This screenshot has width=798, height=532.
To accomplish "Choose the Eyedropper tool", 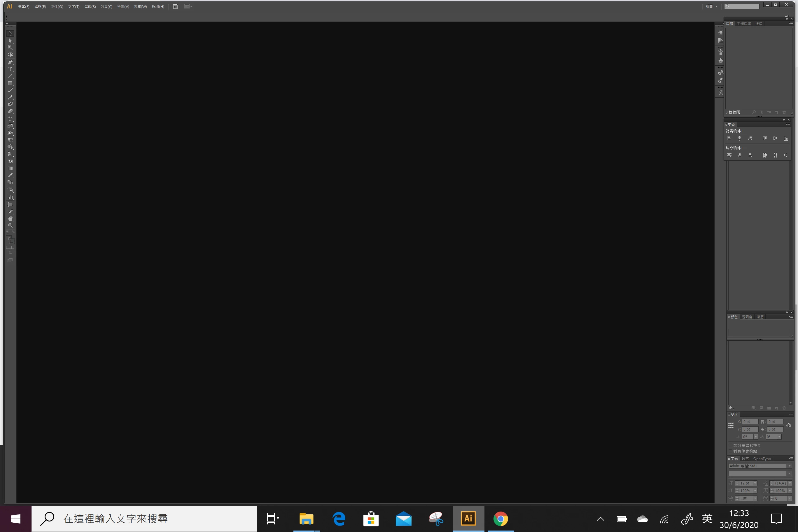I will pos(10,175).
